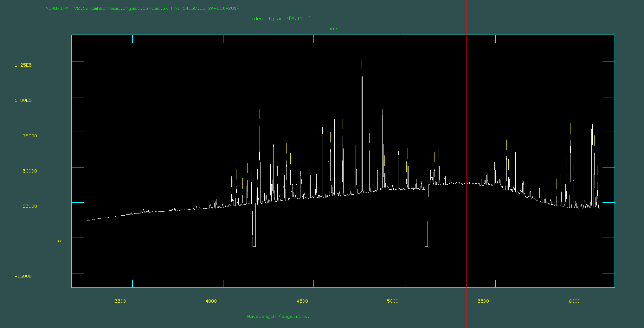
Task: Click the 1.25E5 y-axis tick label
Action: (23, 65)
